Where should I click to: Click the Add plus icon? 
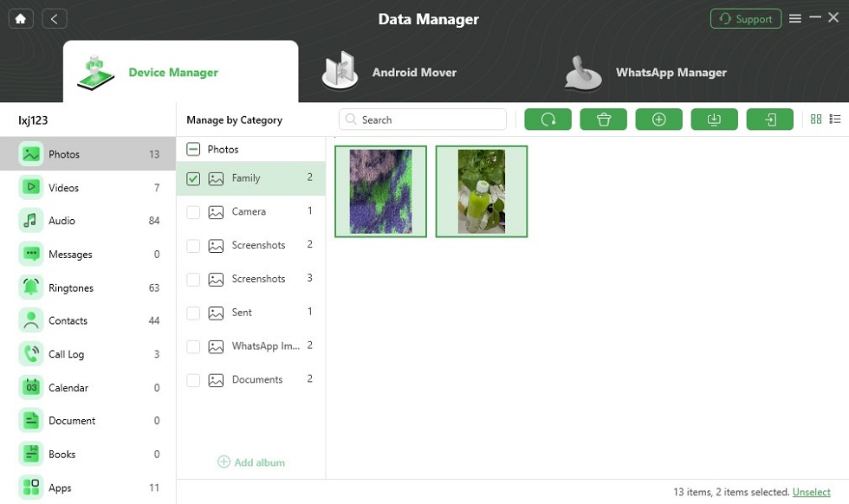659,120
